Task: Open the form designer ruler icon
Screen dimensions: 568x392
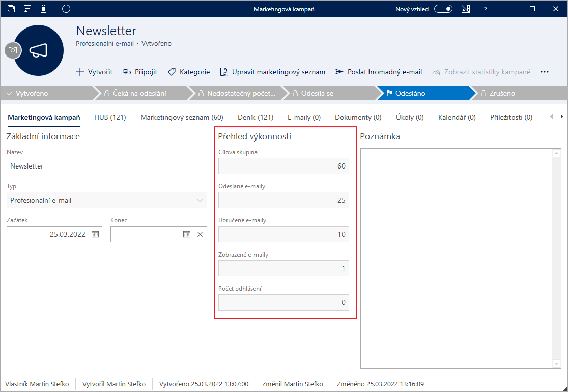Action: click(x=466, y=9)
